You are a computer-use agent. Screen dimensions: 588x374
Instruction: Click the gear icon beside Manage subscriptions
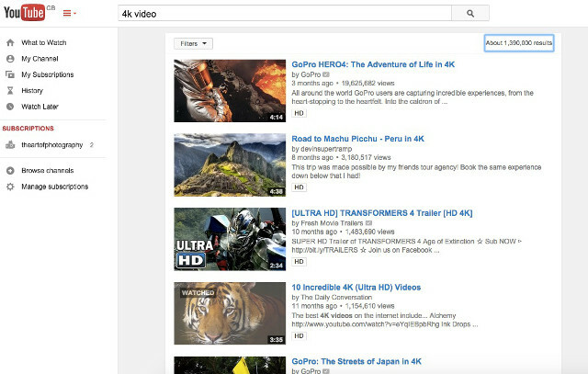pos(10,187)
